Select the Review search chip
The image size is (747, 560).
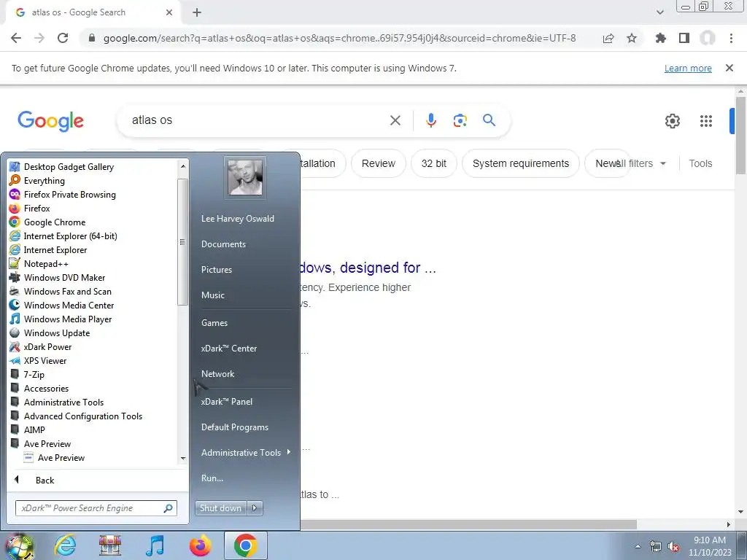click(x=379, y=163)
